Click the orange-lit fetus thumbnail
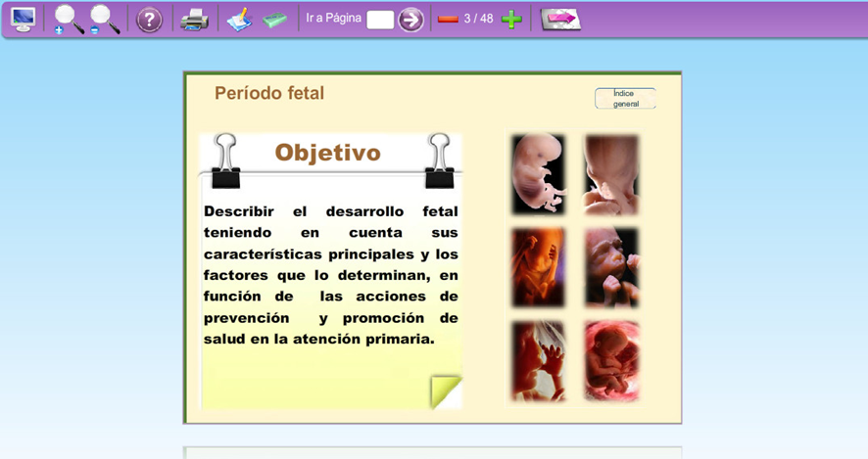 coord(538,267)
